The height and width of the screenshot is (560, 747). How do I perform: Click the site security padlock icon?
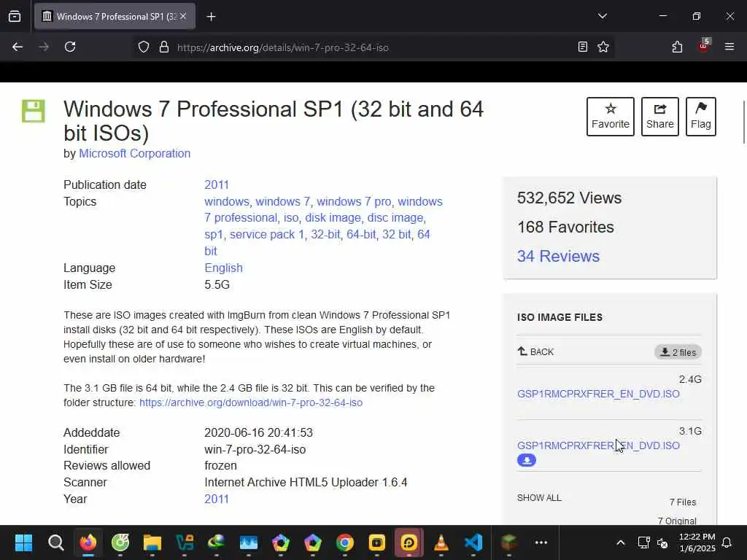click(164, 47)
